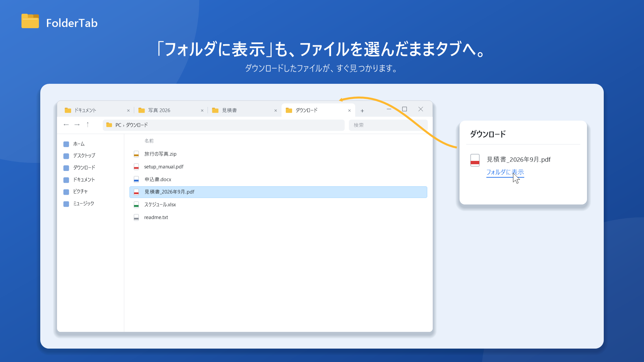Select the file スケジュール.xlsx
The image size is (644, 362).
278,205
